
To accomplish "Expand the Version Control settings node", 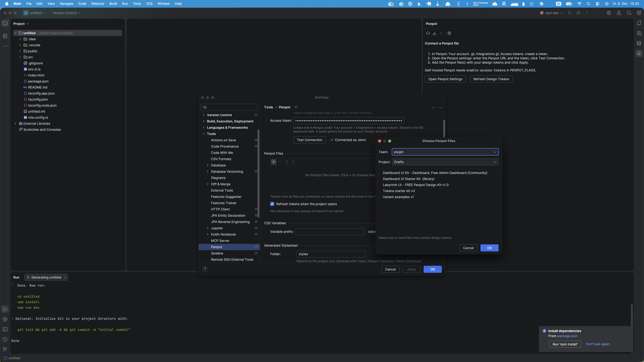I will point(204,115).
